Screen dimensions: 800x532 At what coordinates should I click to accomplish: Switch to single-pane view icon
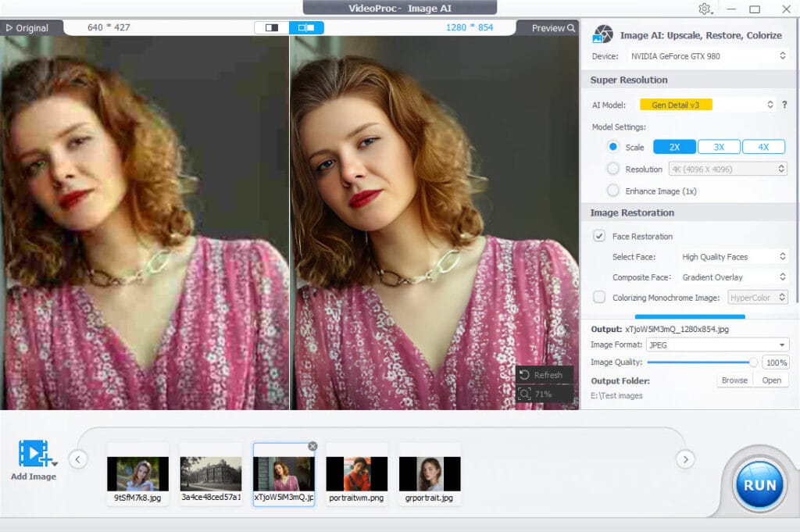(272, 27)
